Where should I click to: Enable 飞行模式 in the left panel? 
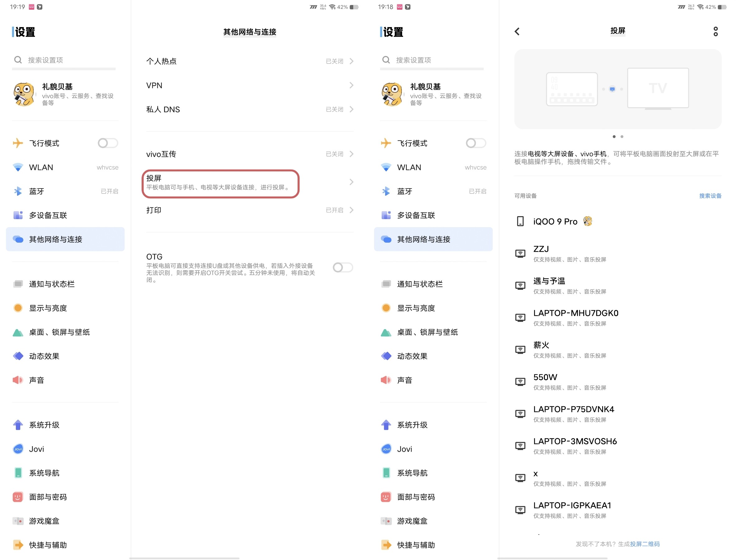click(x=108, y=143)
